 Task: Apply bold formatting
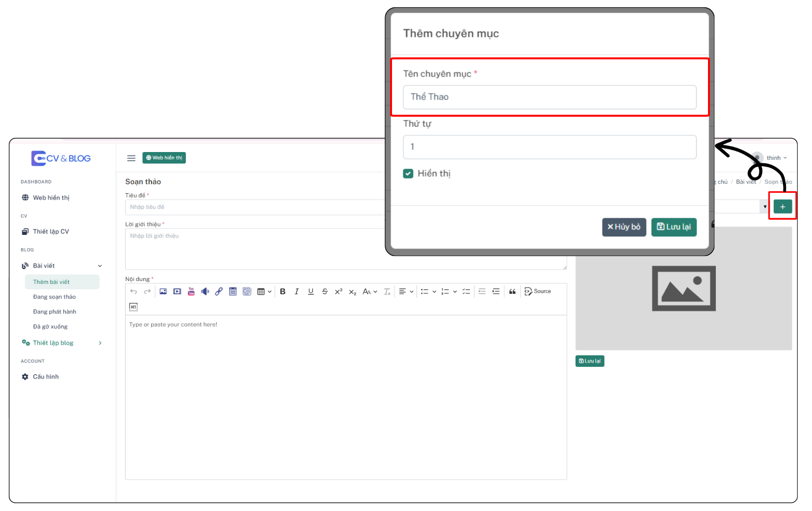click(x=283, y=291)
